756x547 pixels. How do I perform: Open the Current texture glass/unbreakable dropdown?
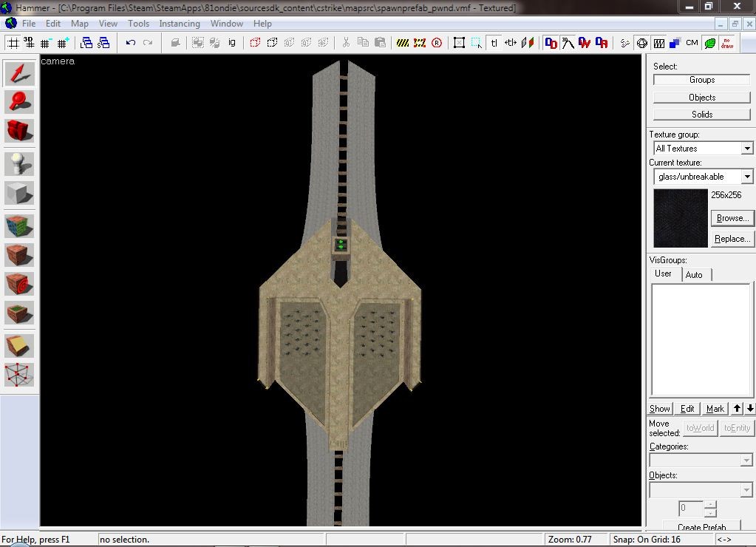click(747, 177)
